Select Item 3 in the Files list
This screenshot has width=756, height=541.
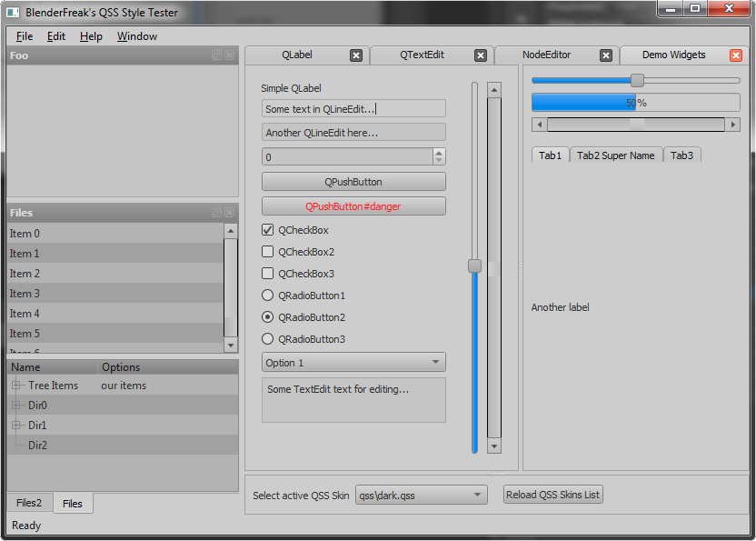pyautogui.click(x=115, y=294)
